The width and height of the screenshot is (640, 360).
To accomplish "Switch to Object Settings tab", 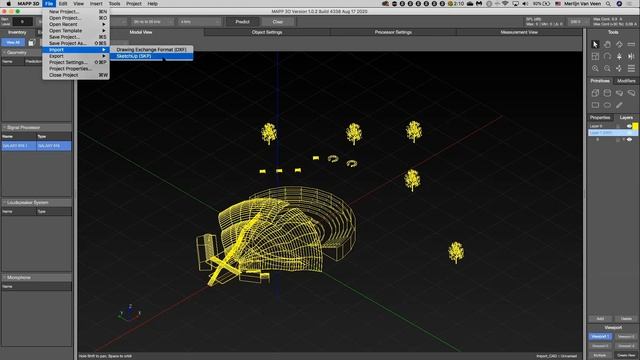I will [x=267, y=32].
